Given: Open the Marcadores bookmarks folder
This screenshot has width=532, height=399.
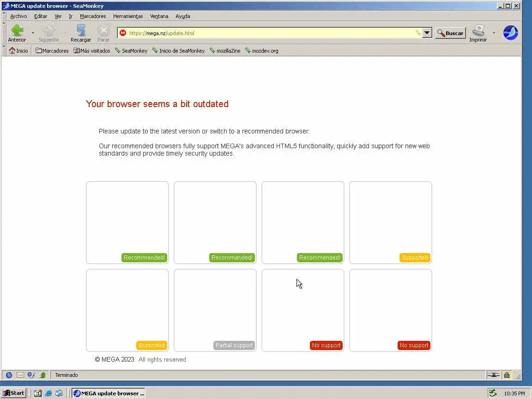Looking at the screenshot, I should tap(52, 50).
